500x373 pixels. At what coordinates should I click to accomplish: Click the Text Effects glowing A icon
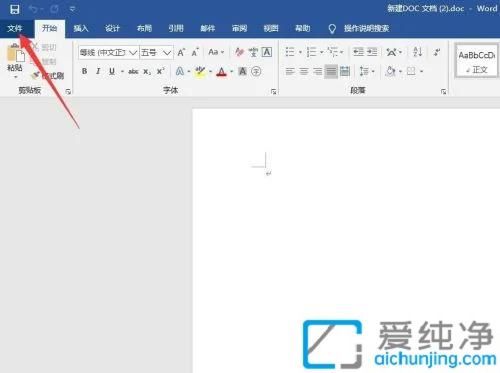point(180,71)
